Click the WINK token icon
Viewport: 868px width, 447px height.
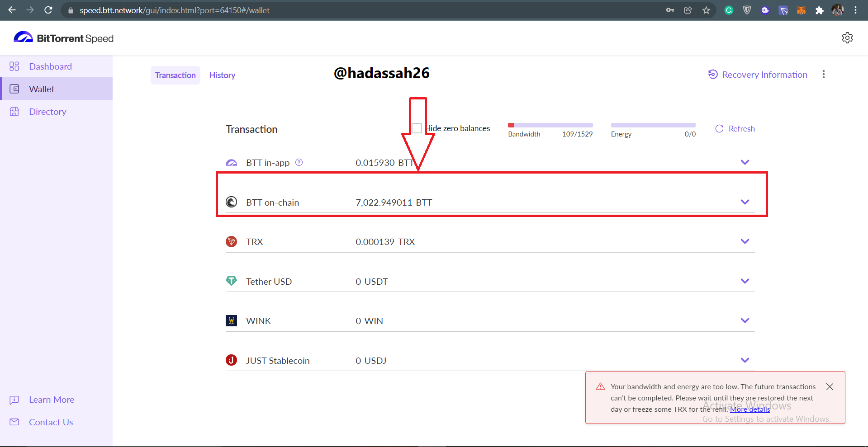pos(232,320)
